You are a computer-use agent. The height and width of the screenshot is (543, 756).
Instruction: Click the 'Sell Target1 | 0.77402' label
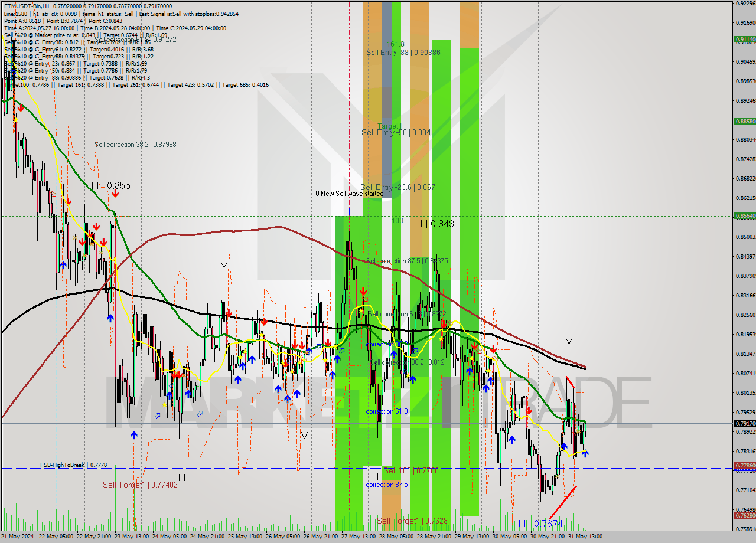click(x=140, y=485)
